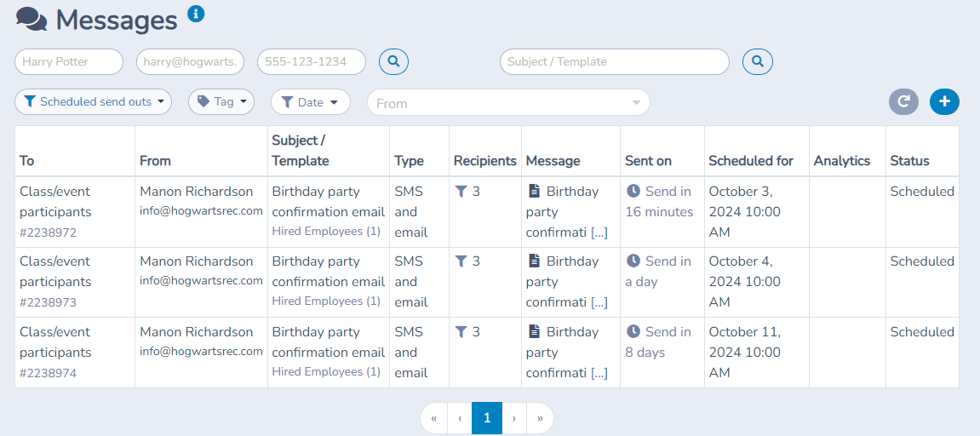Click the search button next to Subject / Template
980x436 pixels.
pos(758,61)
